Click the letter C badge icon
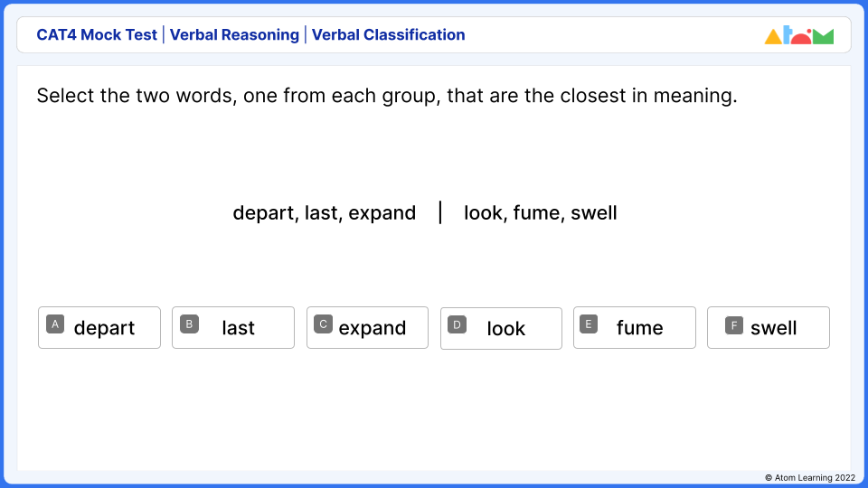The image size is (868, 488). click(323, 324)
